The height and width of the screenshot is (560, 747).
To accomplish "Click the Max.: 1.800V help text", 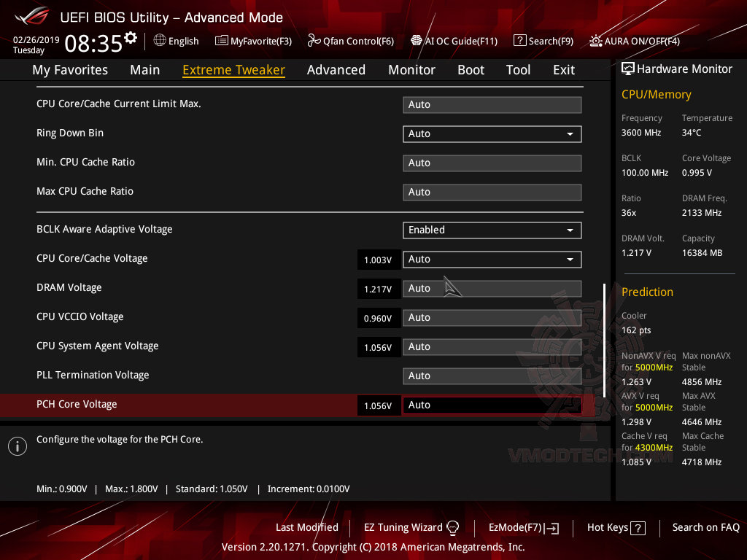I will (131, 489).
